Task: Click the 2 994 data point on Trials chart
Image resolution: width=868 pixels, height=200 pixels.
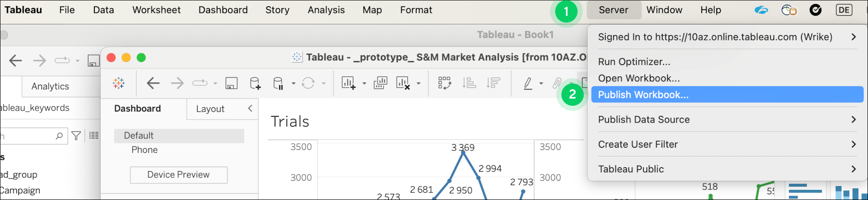Action: coord(479,178)
